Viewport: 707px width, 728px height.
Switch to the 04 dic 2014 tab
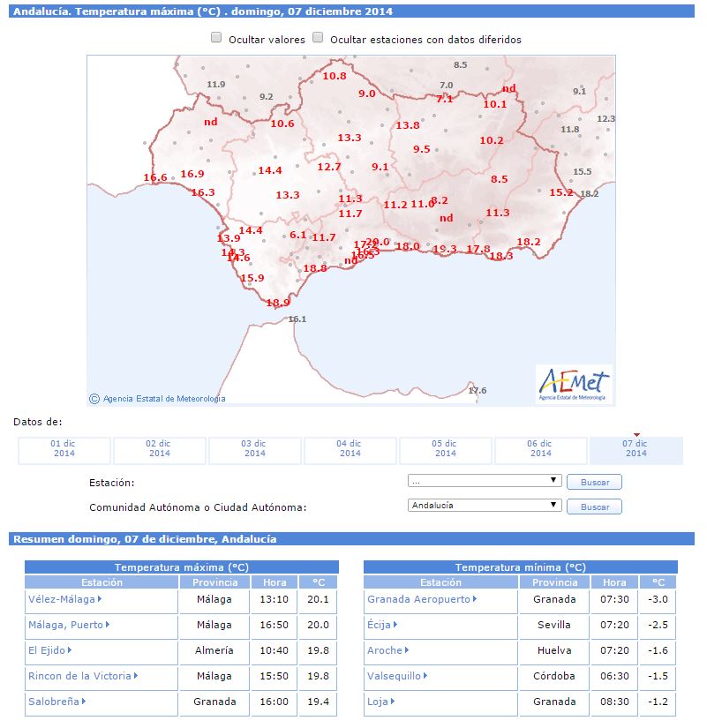tap(350, 449)
